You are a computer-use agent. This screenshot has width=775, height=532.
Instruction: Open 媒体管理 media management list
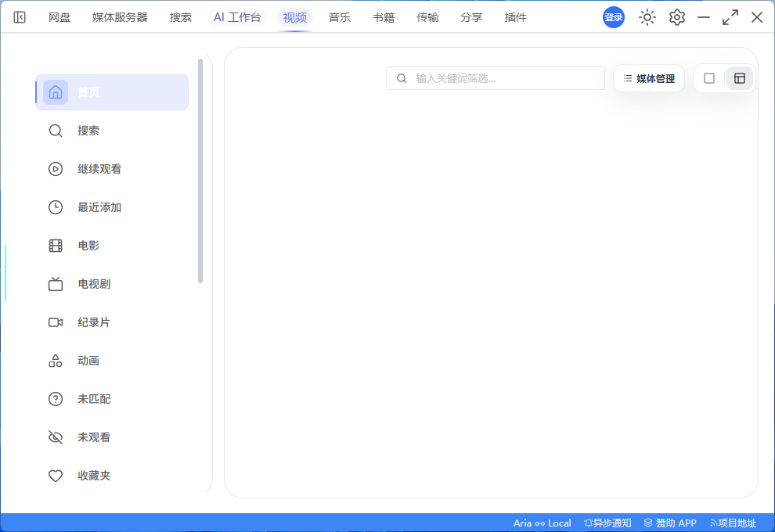tap(649, 78)
